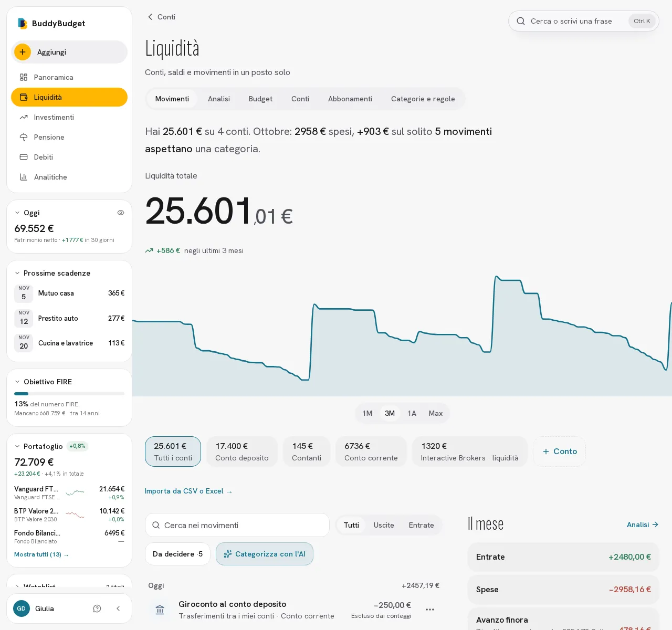672x630 pixels.
Task: Collapse the Oggi widget
Action: tap(17, 213)
